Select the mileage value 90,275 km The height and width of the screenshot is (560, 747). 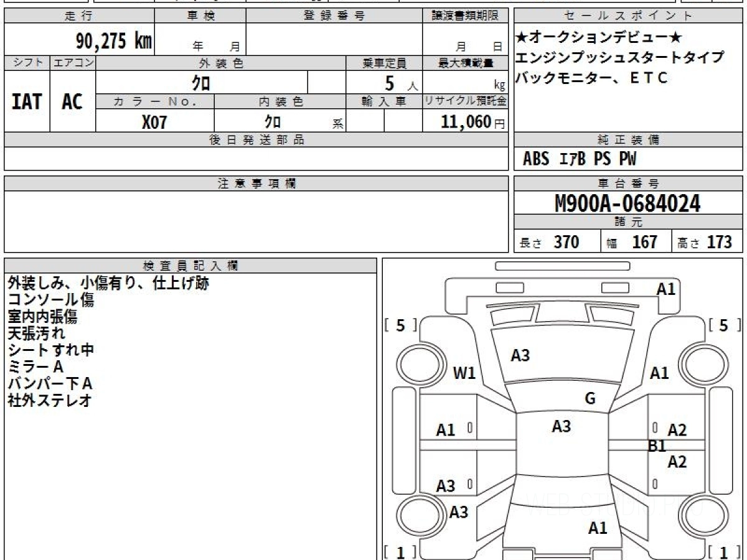(x=114, y=41)
